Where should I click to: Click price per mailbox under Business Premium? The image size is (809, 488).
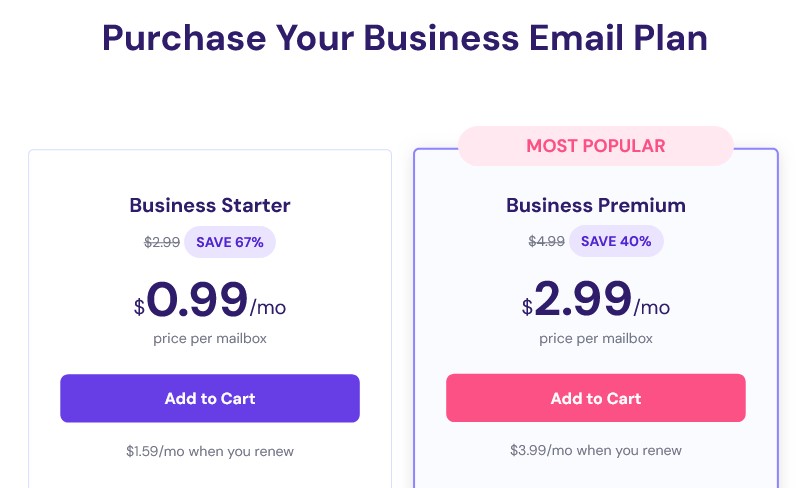pyautogui.click(x=595, y=338)
